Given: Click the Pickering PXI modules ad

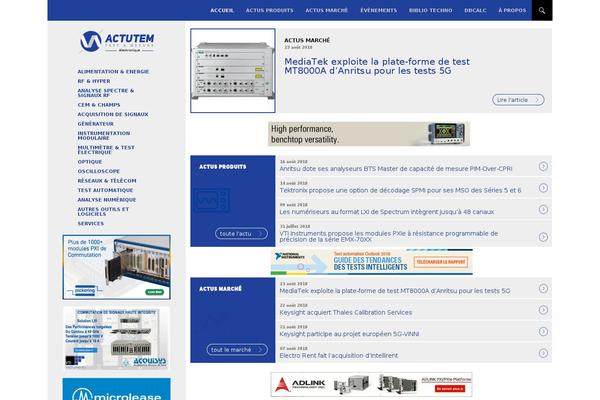Looking at the screenshot, I should (117, 267).
